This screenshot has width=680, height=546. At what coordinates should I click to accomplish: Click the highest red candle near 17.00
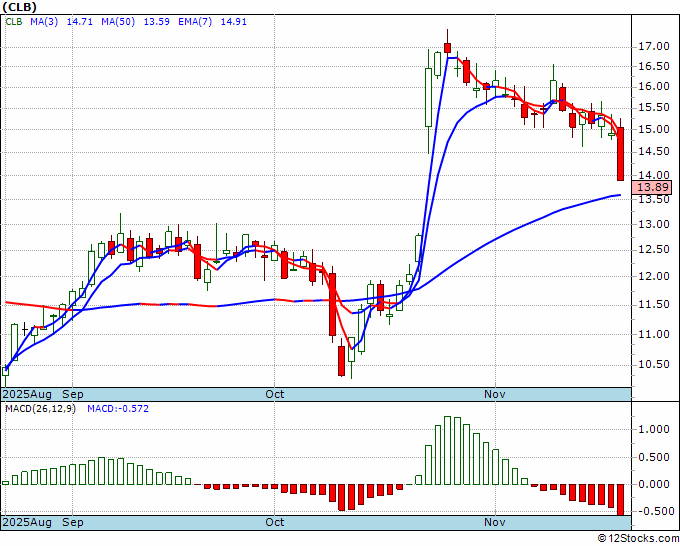coord(448,48)
